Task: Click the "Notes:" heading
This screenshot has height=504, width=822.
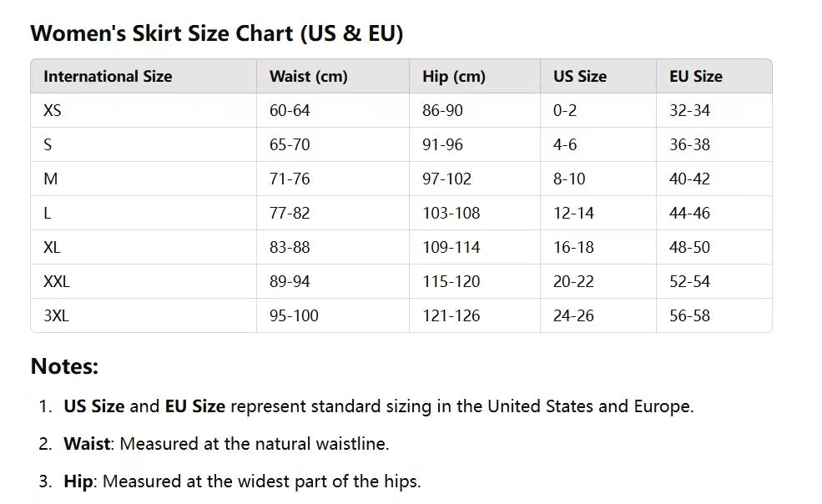Action: [x=64, y=366]
